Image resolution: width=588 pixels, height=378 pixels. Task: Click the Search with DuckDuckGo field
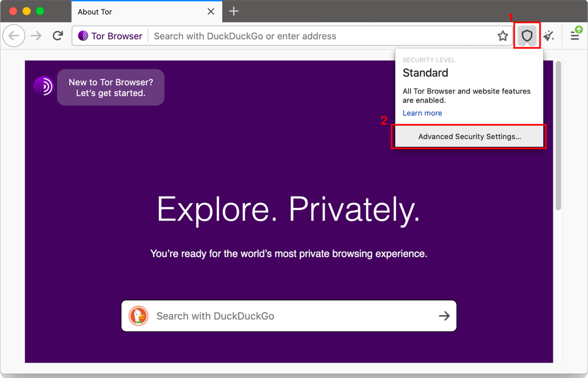[x=268, y=316]
